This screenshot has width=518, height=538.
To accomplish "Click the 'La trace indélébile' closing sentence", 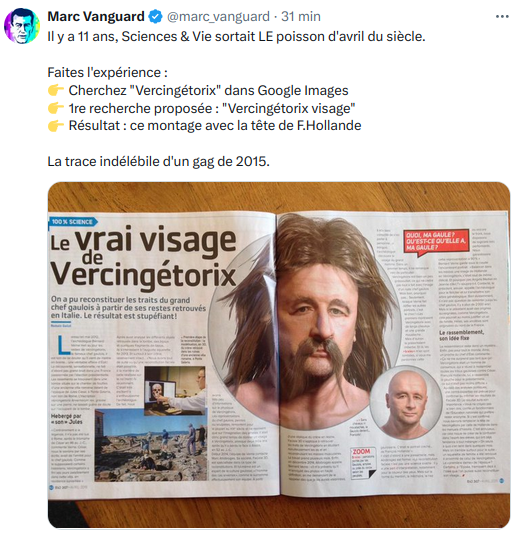I will 158,162.
